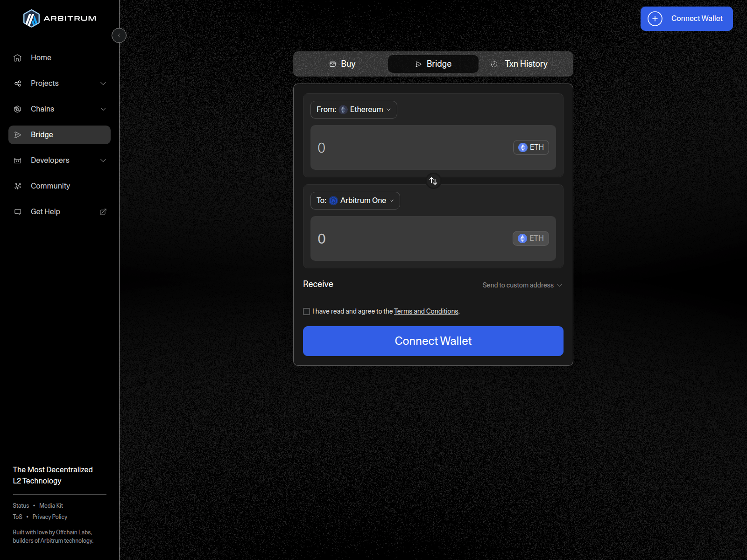Open the To Arbitrum One network dropdown
Screen dimensions: 747x560
[x=355, y=201]
